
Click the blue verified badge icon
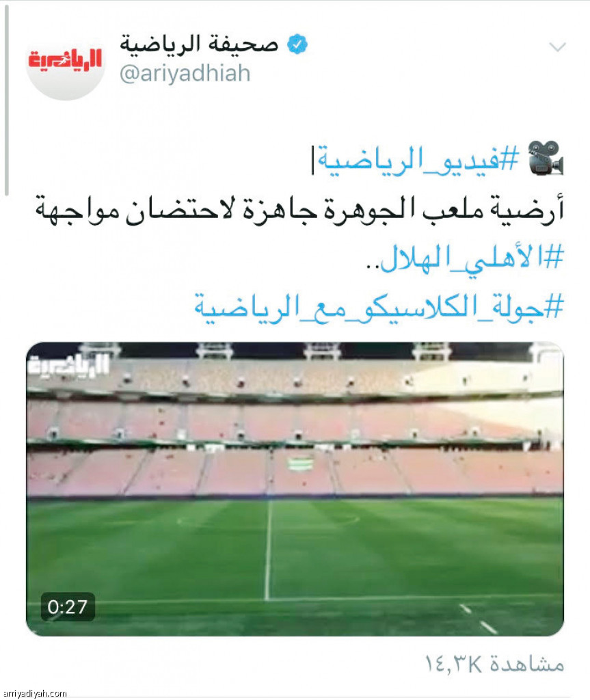pos(297,44)
